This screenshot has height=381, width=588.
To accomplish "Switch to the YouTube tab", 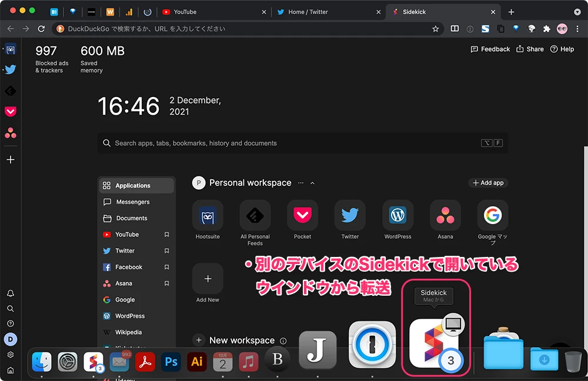I will click(x=214, y=12).
